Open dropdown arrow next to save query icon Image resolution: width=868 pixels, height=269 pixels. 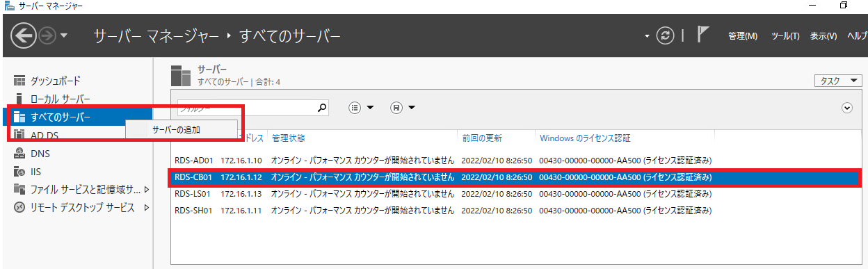coord(412,108)
